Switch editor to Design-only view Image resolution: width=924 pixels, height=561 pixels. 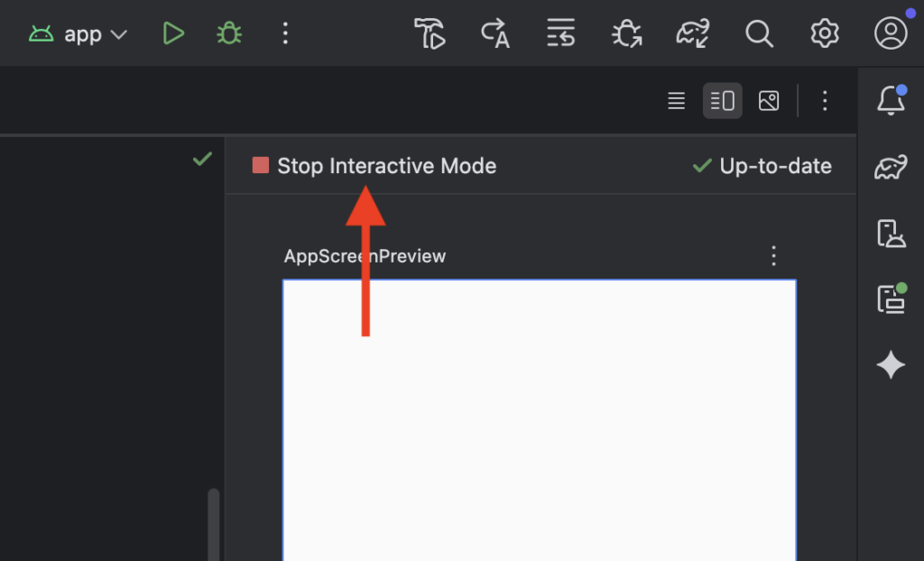[769, 101]
